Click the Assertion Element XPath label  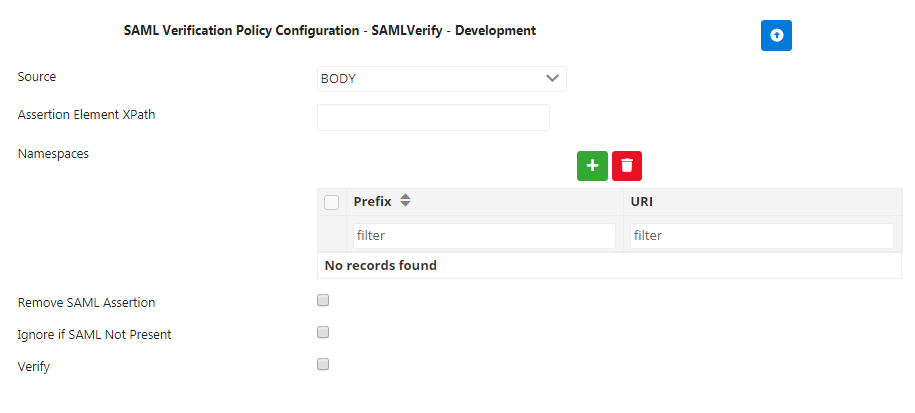click(86, 115)
